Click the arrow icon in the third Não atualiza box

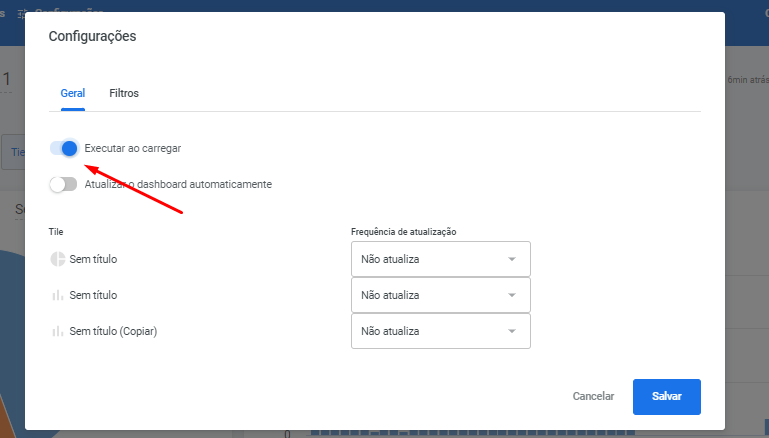512,332
